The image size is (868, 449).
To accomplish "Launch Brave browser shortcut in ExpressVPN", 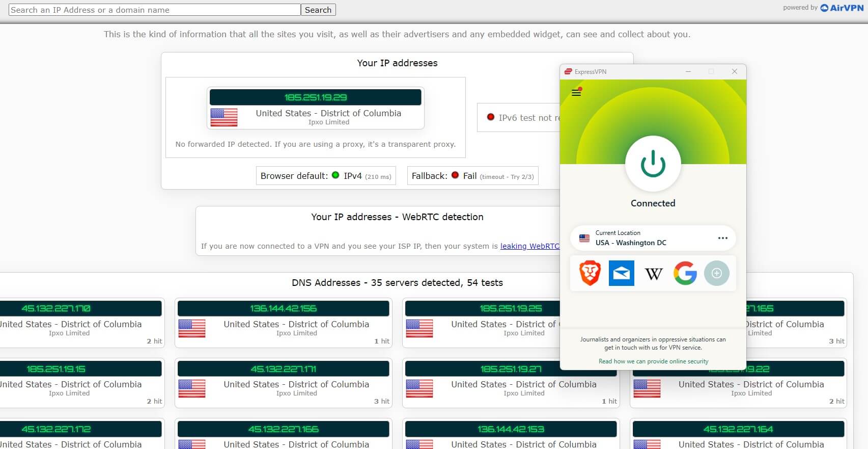I will 590,273.
